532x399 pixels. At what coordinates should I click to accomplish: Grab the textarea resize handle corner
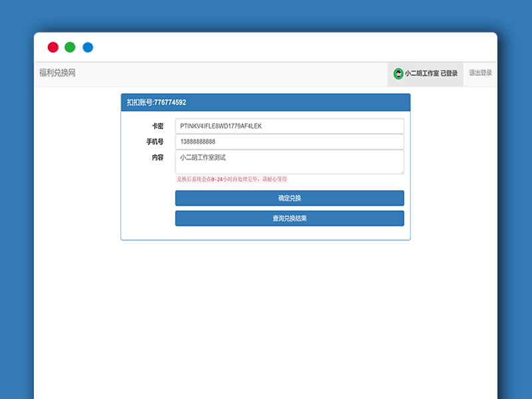pyautogui.click(x=402, y=172)
